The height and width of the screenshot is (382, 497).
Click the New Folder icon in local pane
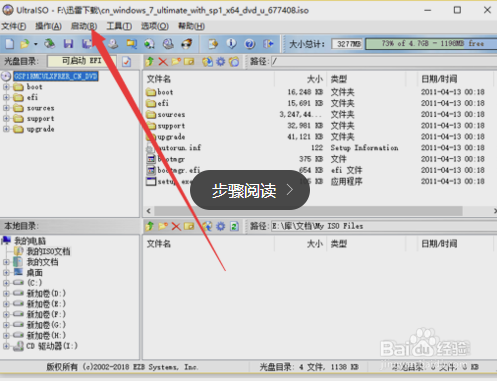click(163, 226)
